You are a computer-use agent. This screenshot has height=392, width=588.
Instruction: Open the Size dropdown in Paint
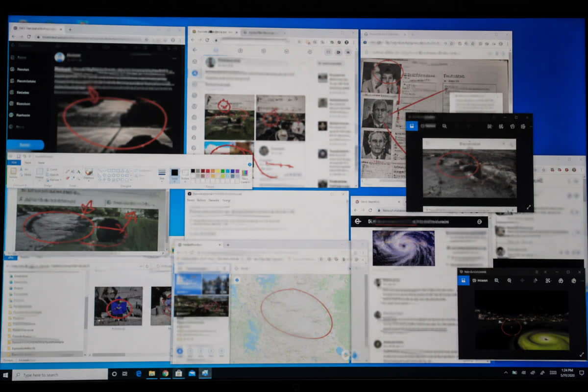(162, 175)
